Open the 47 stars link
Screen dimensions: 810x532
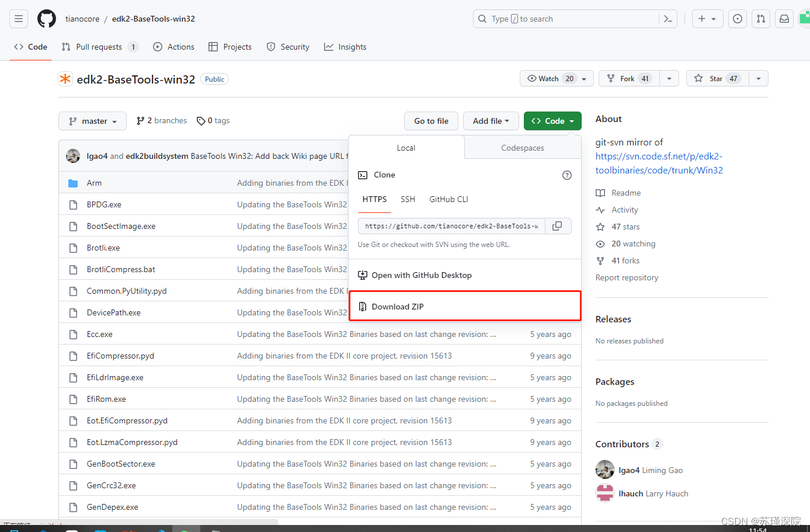coord(618,227)
